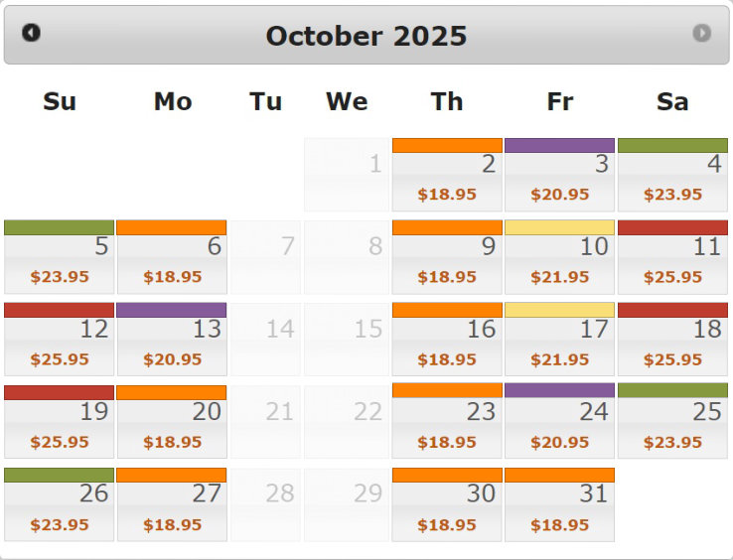Pick Thursday October 16 date
Screen dimensions: 733x560
447,340
